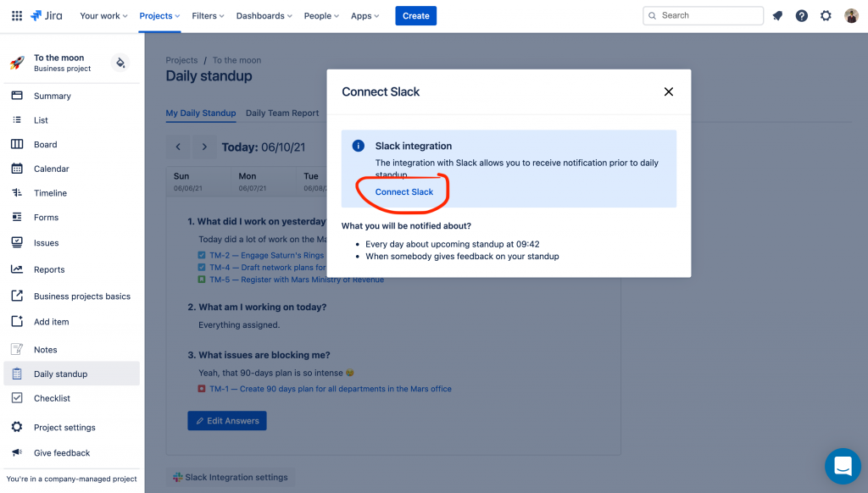The height and width of the screenshot is (493, 868).
Task: Click the Project settings gear icon
Action: (x=17, y=427)
